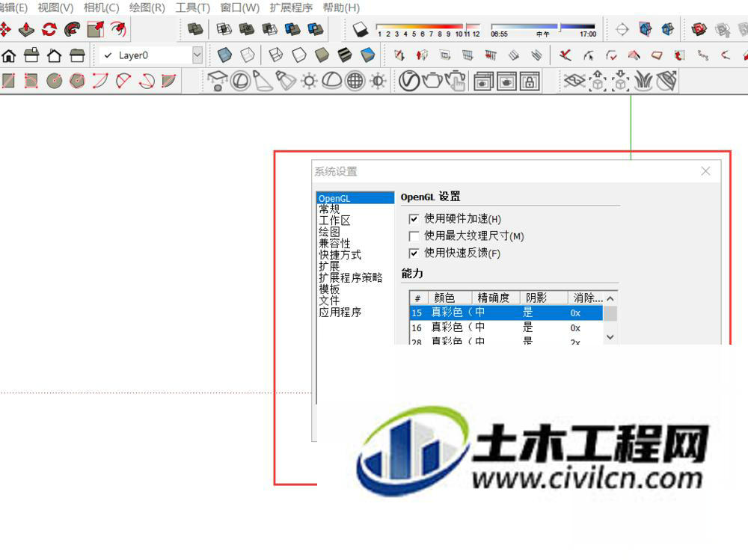Viewport: 748px width, 560px height.
Task: Add a V-Ray dome light
Action: point(332,81)
